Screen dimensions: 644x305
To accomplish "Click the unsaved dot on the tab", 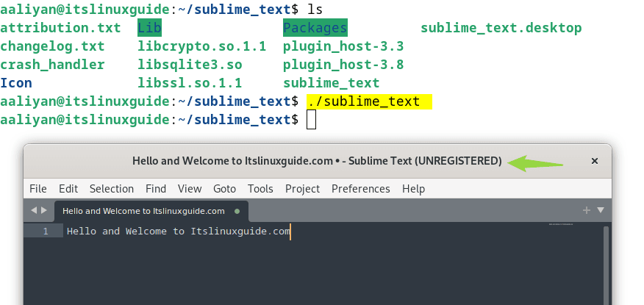I will 237,212.
